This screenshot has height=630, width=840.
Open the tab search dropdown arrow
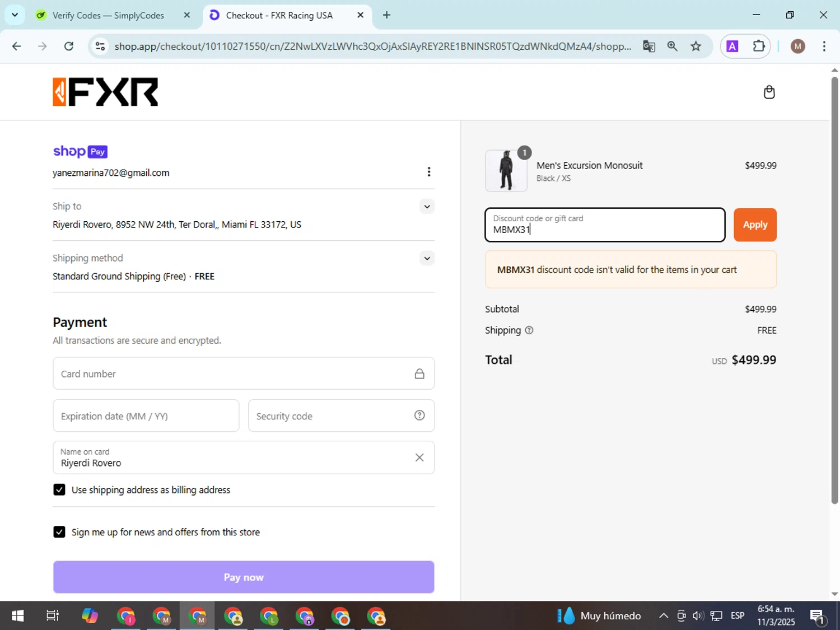15,15
